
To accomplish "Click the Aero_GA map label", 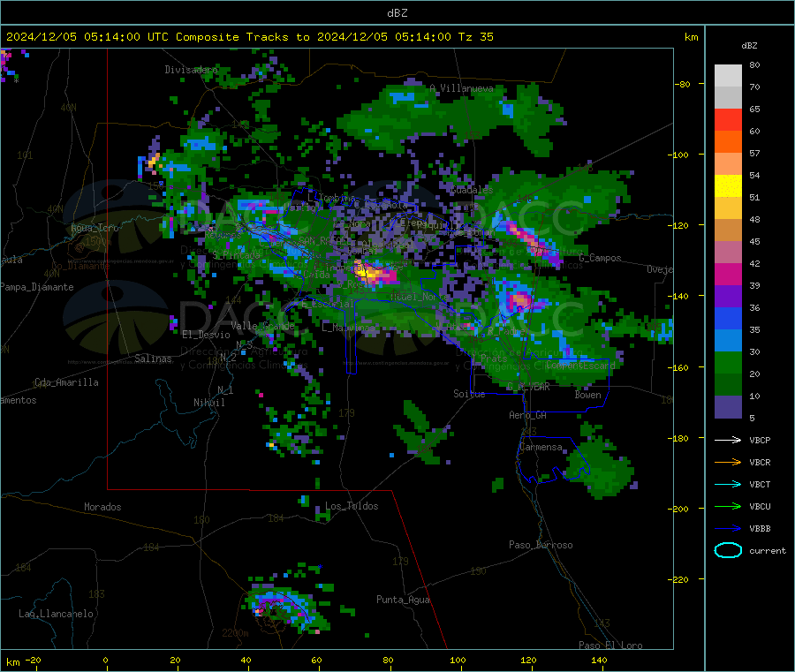I will pyautogui.click(x=528, y=415).
